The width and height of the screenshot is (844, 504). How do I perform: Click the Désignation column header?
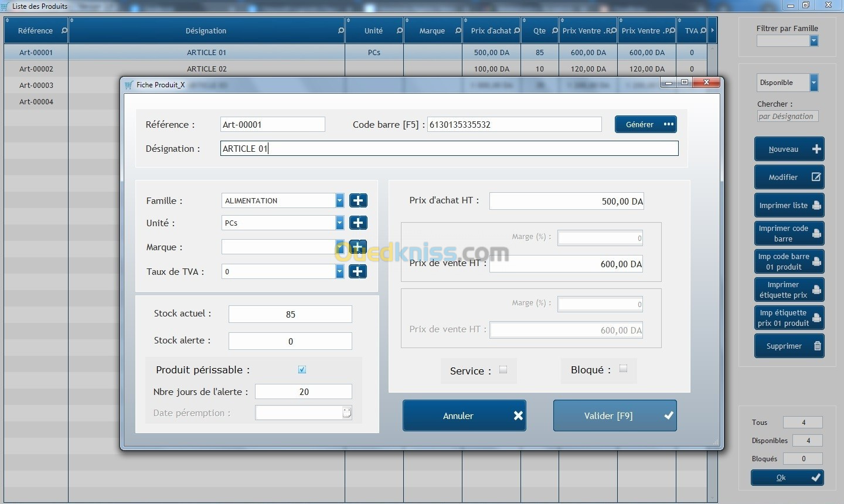(206, 30)
